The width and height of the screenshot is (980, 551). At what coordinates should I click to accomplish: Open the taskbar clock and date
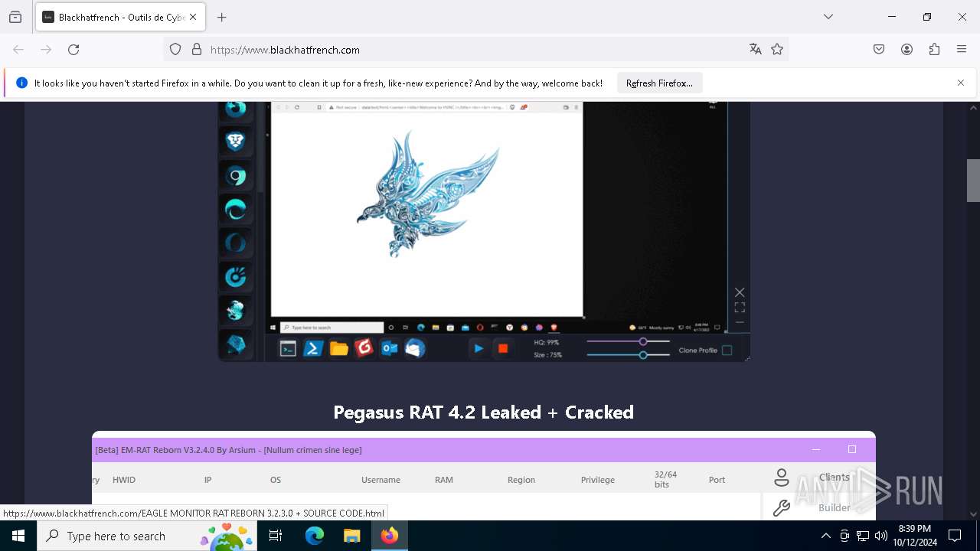(914, 536)
